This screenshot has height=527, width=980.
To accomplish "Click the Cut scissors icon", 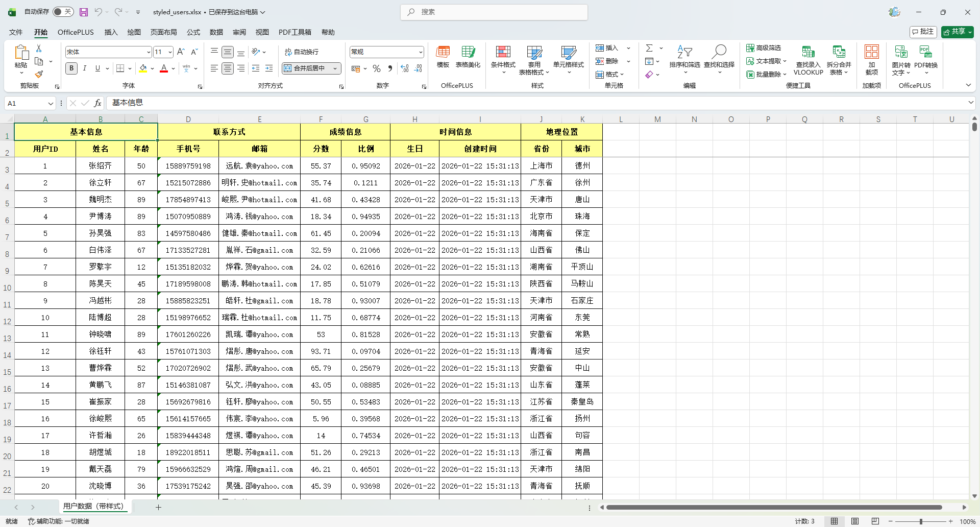I will coord(39,48).
